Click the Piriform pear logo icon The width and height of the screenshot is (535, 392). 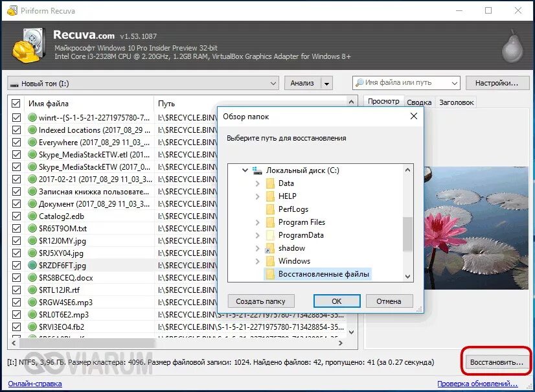point(512,47)
